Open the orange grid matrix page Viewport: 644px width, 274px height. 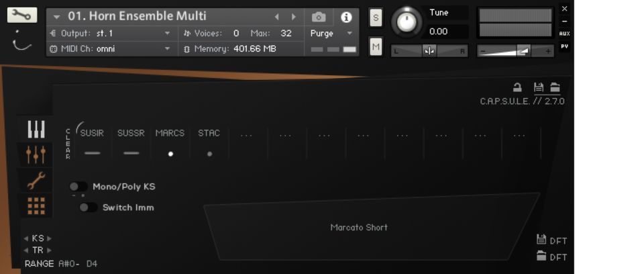[36, 205]
